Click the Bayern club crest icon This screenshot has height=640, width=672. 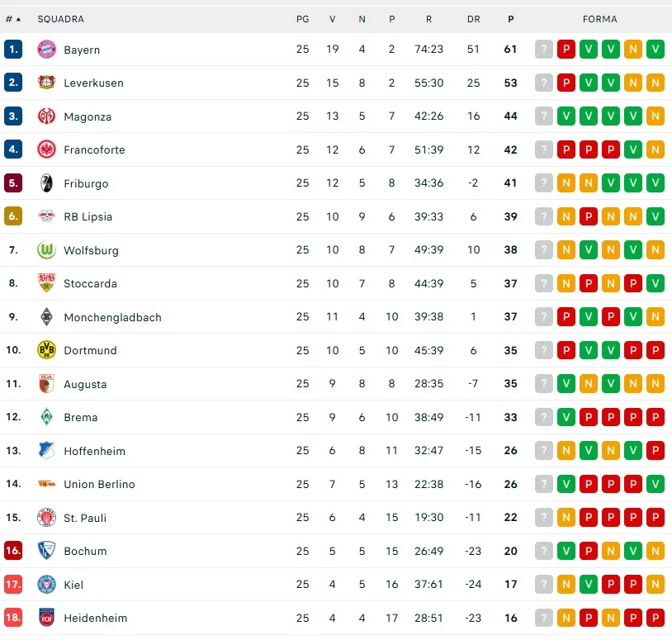tap(46, 50)
